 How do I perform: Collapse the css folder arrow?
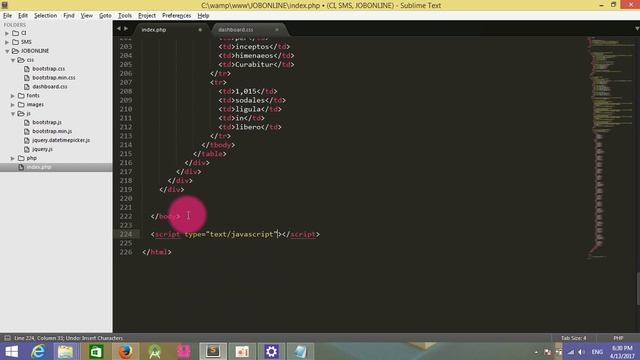coord(13,60)
